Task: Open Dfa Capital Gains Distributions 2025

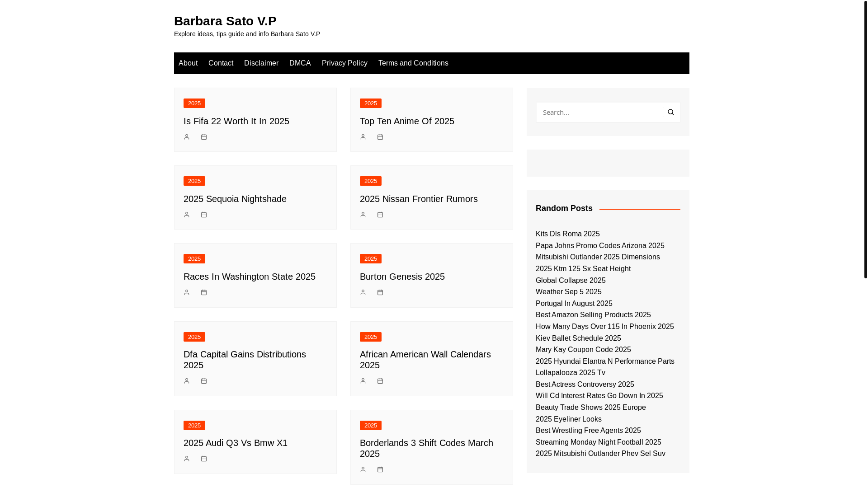Action: pyautogui.click(x=245, y=360)
